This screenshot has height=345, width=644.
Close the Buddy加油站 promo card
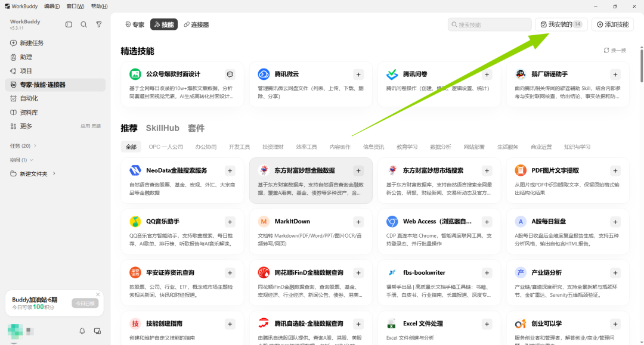click(98, 294)
